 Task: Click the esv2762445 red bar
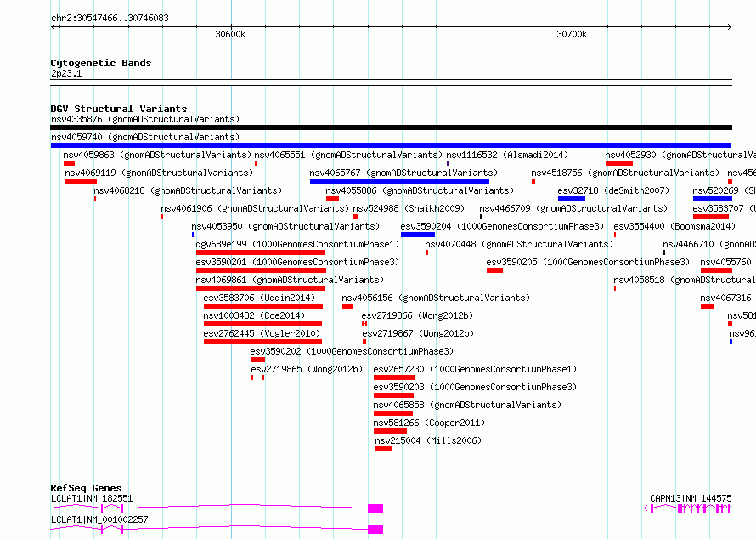click(x=262, y=342)
